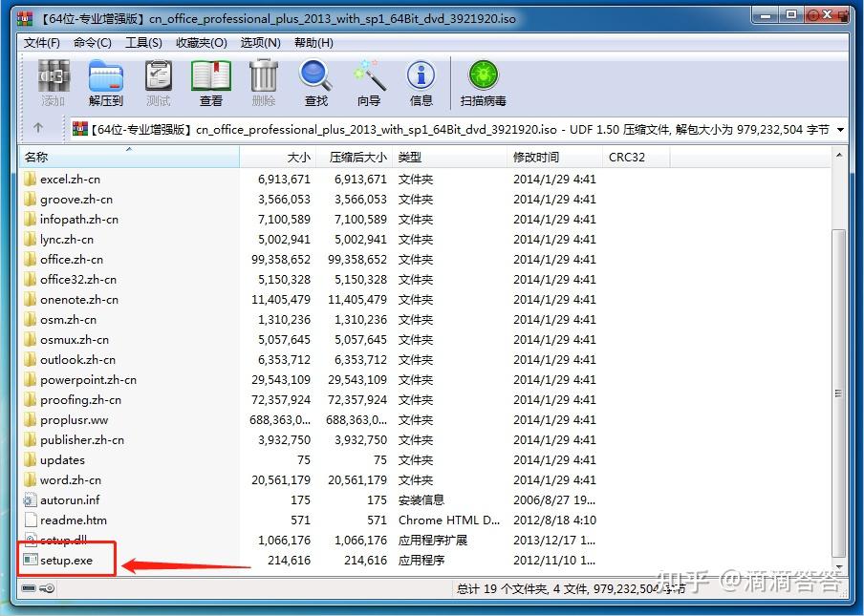
Task: Click scrollbar down arrow in file list
Action: tap(838, 566)
